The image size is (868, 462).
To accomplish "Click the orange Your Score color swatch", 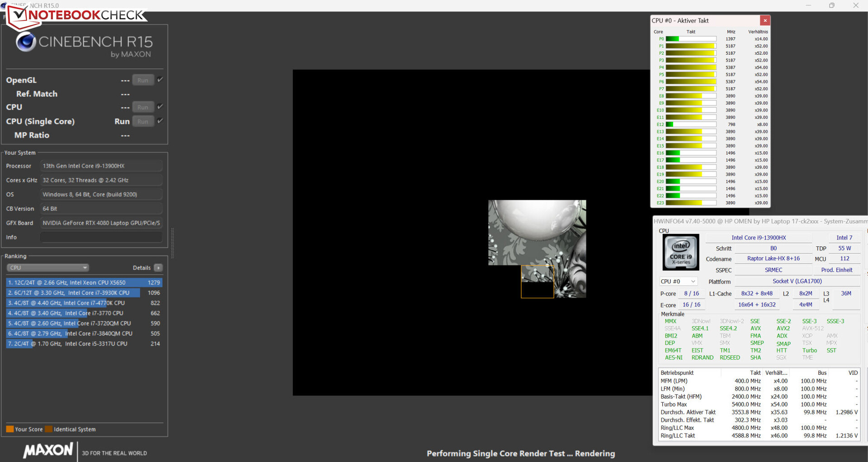I will click(9, 429).
